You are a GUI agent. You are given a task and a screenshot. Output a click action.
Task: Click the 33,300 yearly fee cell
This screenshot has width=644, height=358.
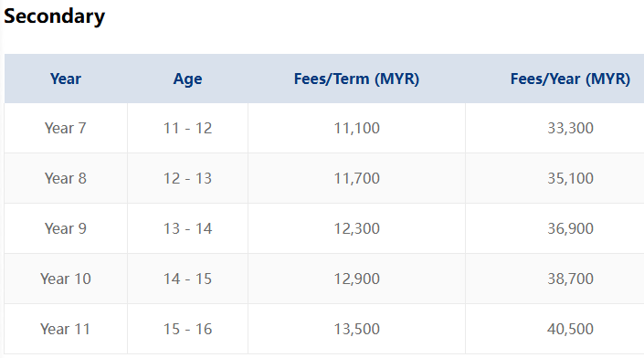point(570,128)
